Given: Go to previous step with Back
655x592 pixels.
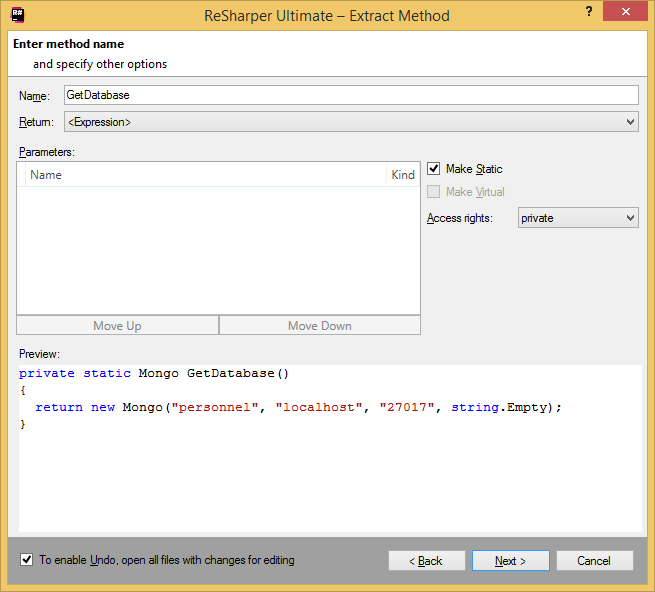Looking at the screenshot, I should pyautogui.click(x=427, y=561).
